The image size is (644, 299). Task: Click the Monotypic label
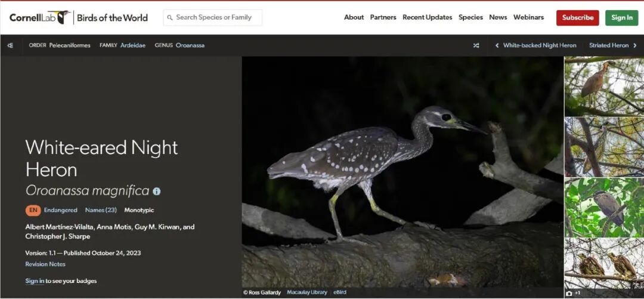(139, 210)
